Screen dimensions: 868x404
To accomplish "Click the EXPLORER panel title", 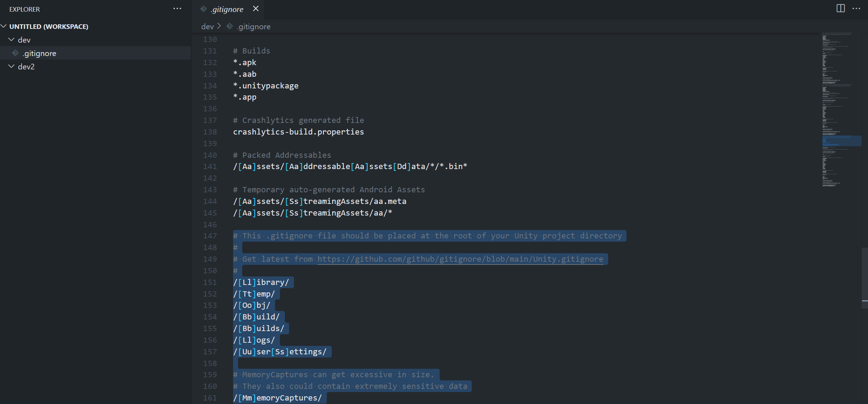I will (25, 10).
